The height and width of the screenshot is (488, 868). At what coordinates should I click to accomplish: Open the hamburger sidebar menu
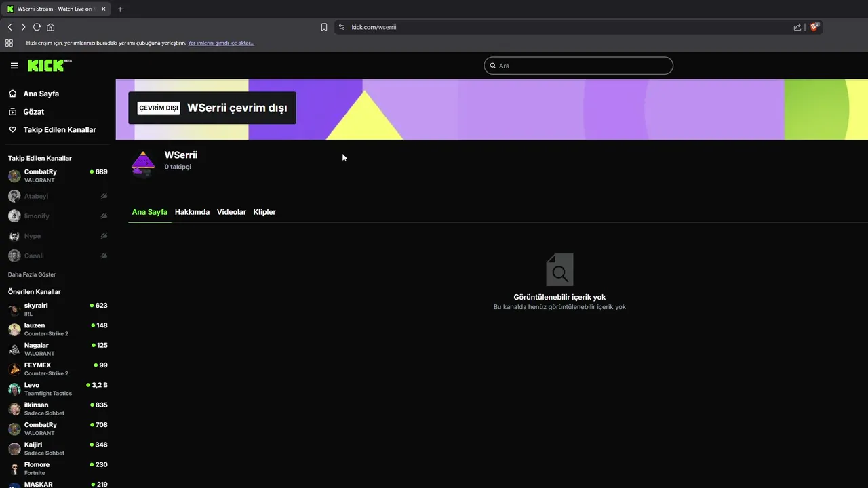point(14,66)
